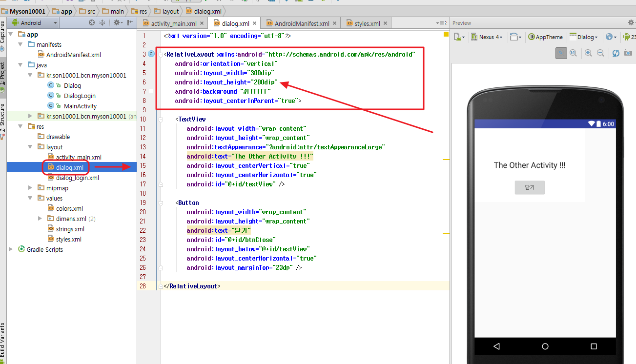Open the Nexus 4 device dropdown
Viewport: 636px width, 364px height.
(x=486, y=37)
